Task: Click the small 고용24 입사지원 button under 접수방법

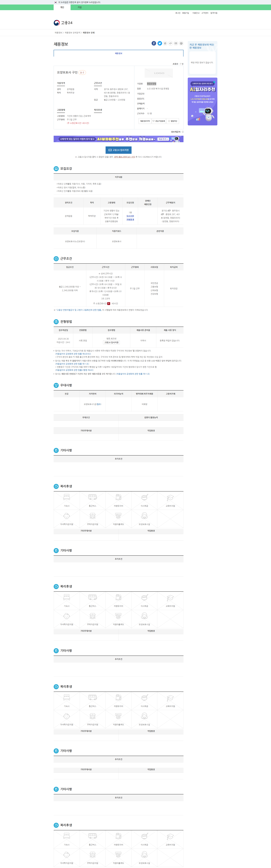Action: (x=111, y=342)
